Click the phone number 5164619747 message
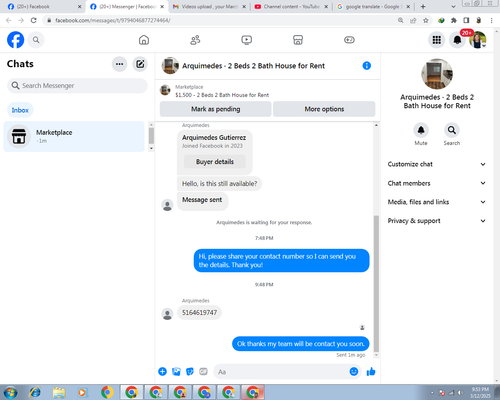 pyautogui.click(x=199, y=313)
